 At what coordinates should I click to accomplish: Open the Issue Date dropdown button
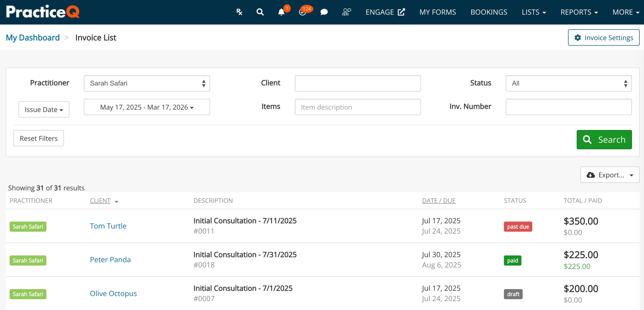coord(44,109)
